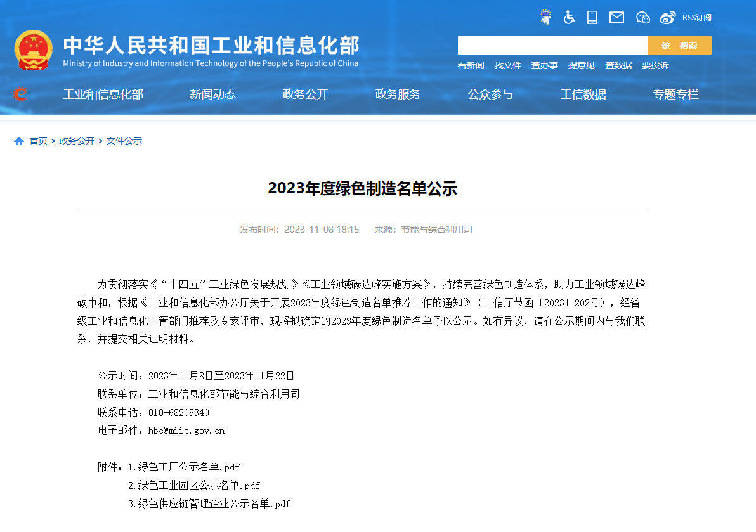The image size is (756, 532).
Task: Click the national emblem logo
Action: pyautogui.click(x=34, y=50)
